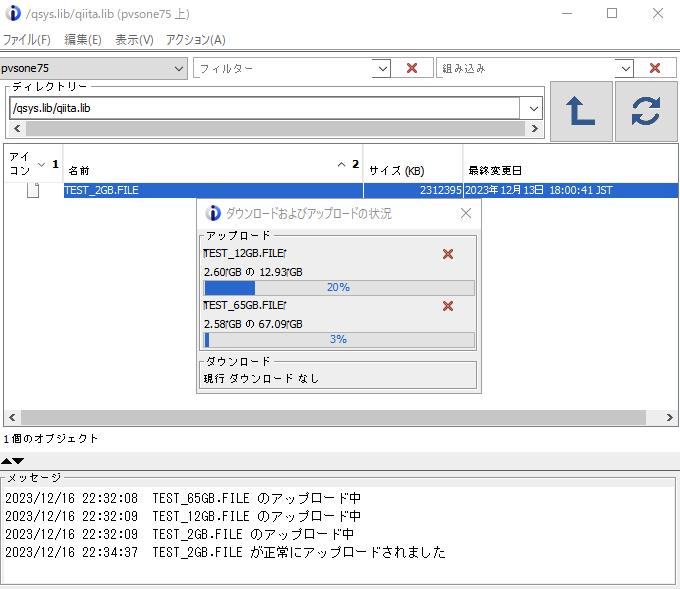Click the 2.58 GB の 67.09 GB text
The height and width of the screenshot is (589, 680).
253,324
